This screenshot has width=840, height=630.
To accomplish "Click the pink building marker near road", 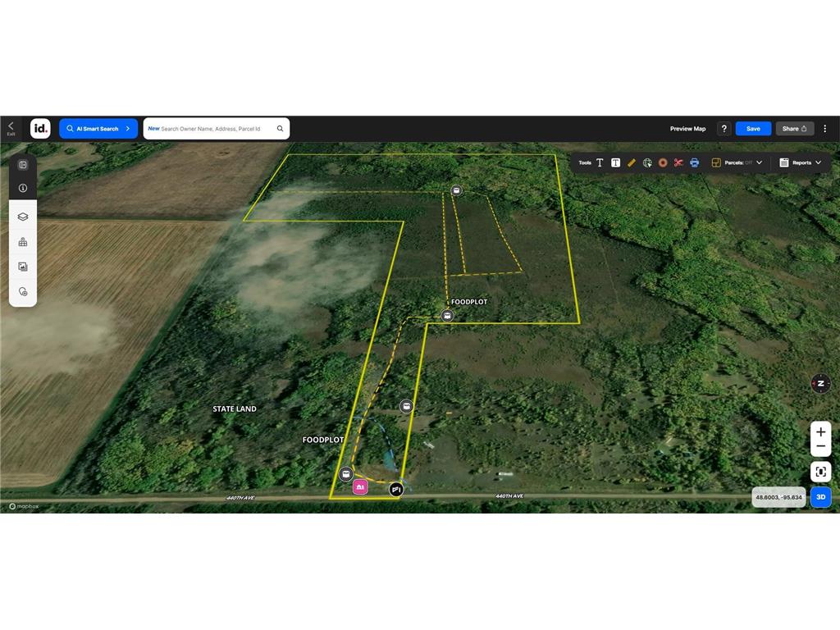I will coord(360,487).
